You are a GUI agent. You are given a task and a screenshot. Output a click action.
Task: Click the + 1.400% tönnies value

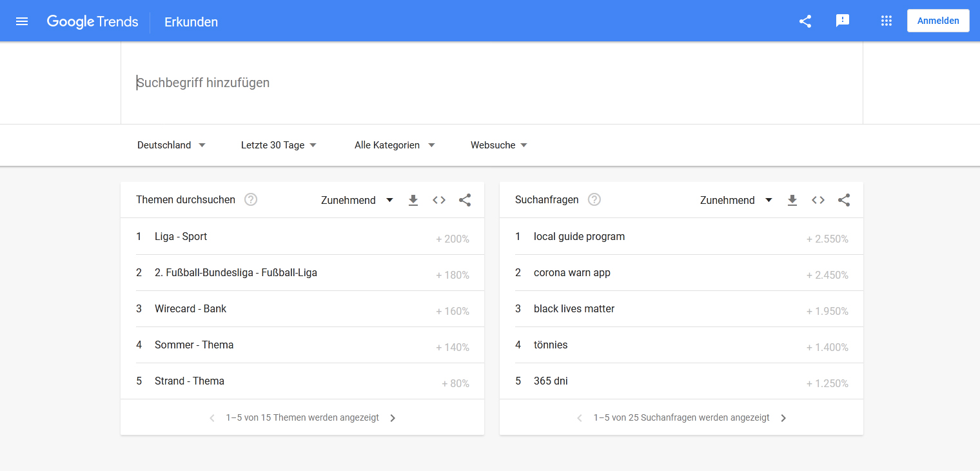(827, 348)
